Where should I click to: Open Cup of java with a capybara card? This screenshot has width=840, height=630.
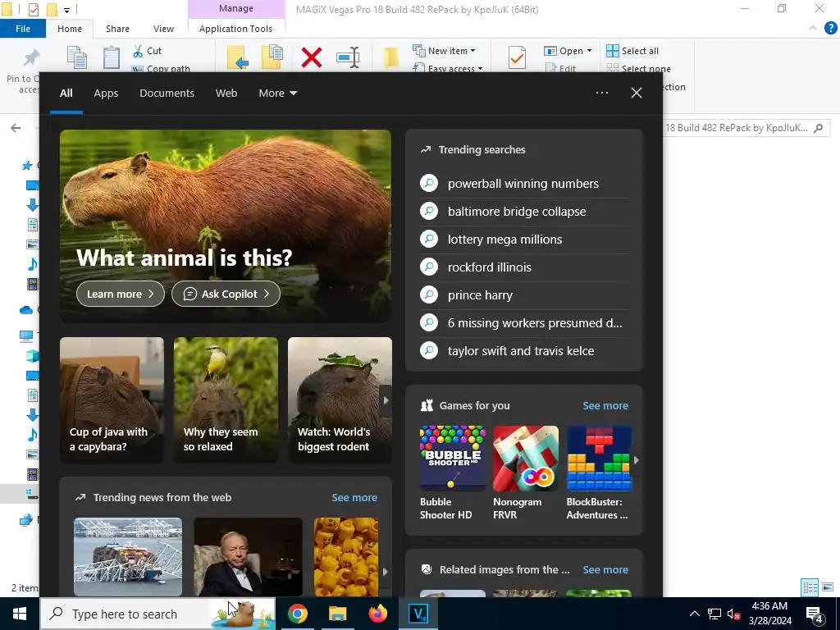[x=112, y=399]
